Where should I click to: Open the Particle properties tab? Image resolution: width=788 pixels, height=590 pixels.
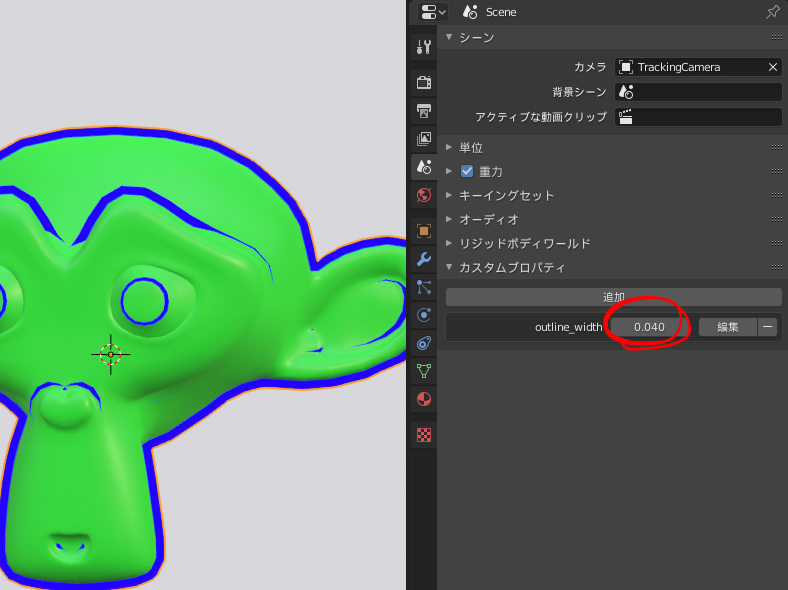tap(424, 287)
